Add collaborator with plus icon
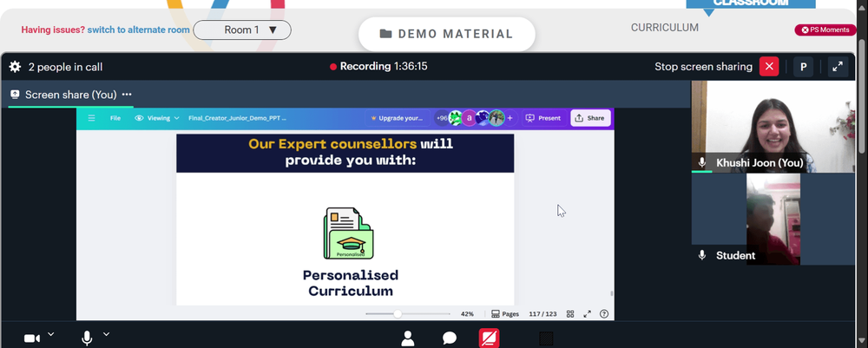 pos(510,118)
